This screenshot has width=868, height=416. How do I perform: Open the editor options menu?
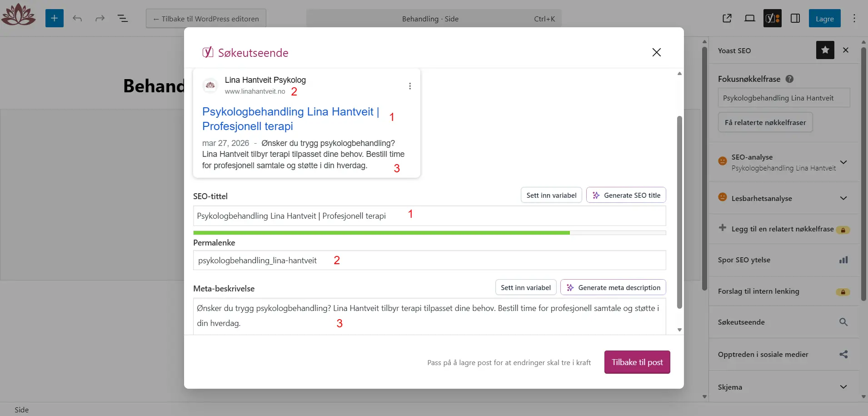(854, 18)
